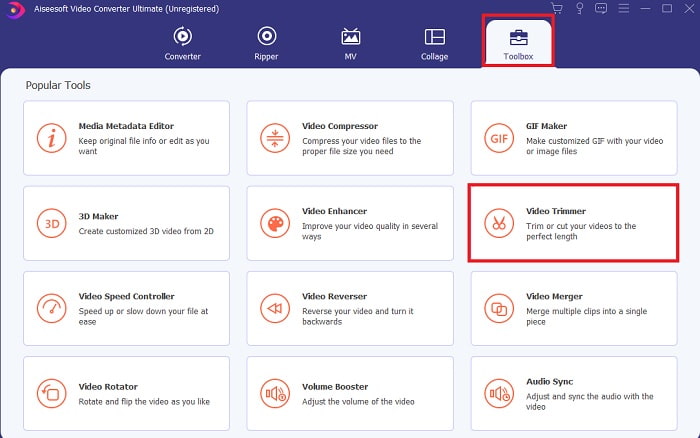Click the Video Rotator icon

pyautogui.click(x=52, y=393)
